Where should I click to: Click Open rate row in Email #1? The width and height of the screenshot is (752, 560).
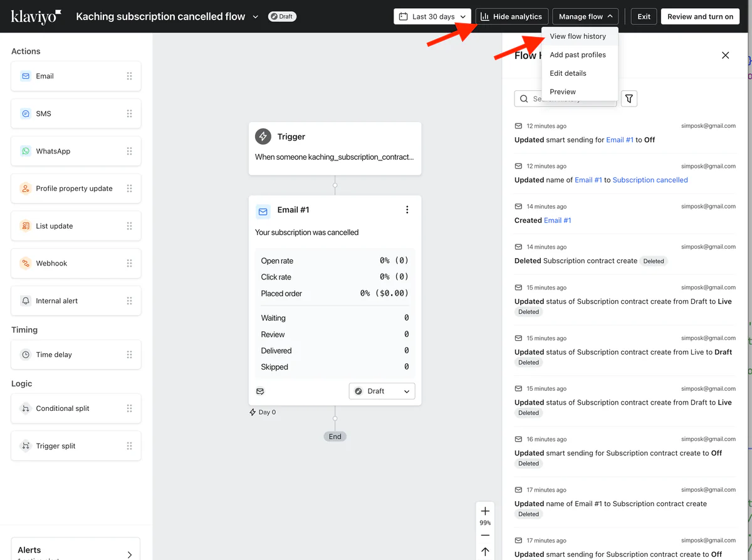(x=335, y=261)
